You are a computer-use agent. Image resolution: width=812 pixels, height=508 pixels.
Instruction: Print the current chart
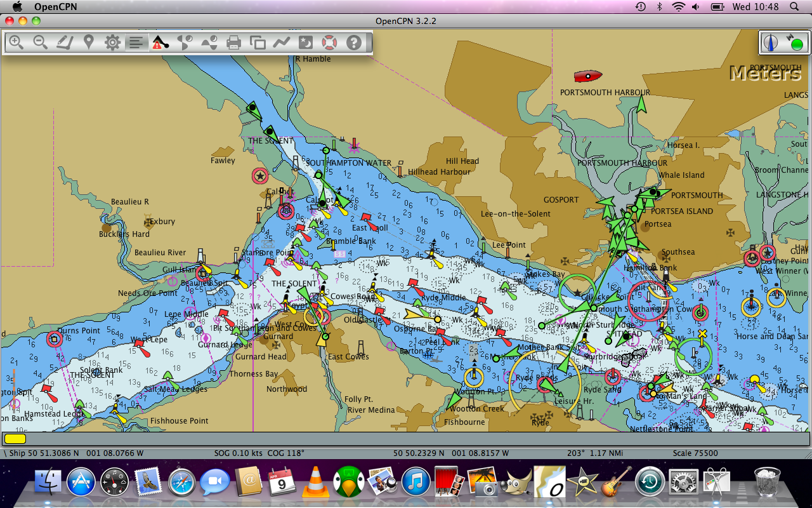[x=233, y=42]
